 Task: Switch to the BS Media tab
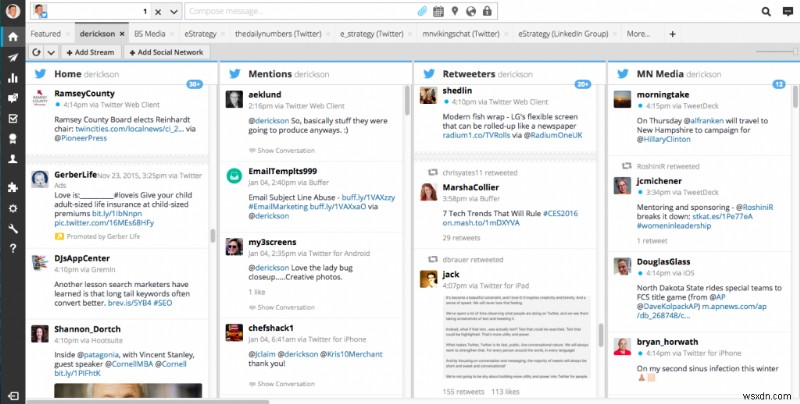coord(149,34)
